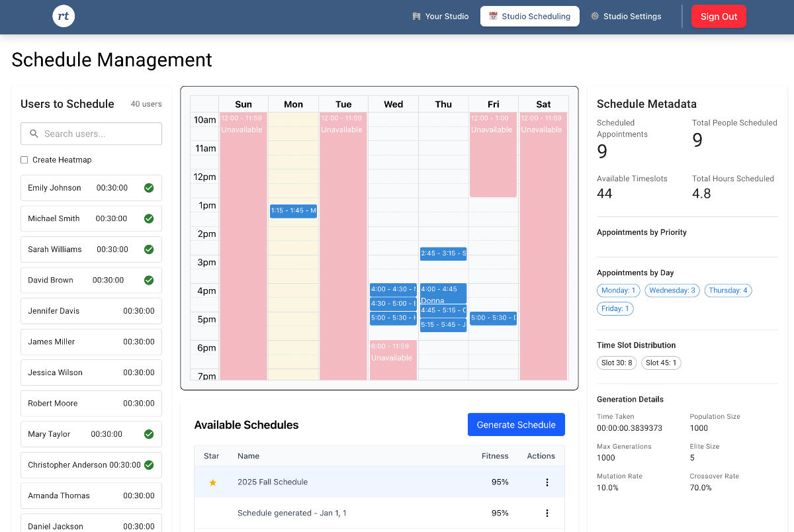The height and width of the screenshot is (532, 794).
Task: Click the magnifier icon in the user search box
Action: coord(34,134)
